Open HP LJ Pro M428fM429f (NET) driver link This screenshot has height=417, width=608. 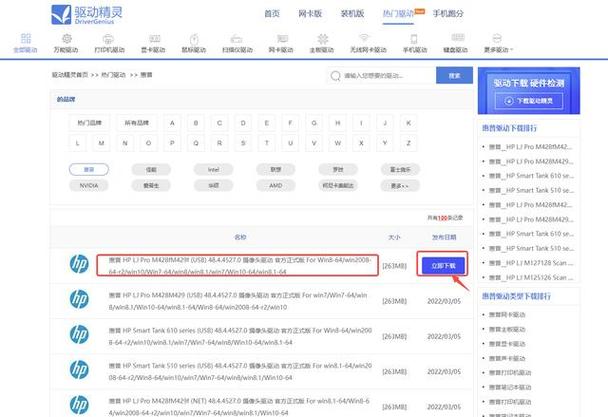(x=239, y=407)
